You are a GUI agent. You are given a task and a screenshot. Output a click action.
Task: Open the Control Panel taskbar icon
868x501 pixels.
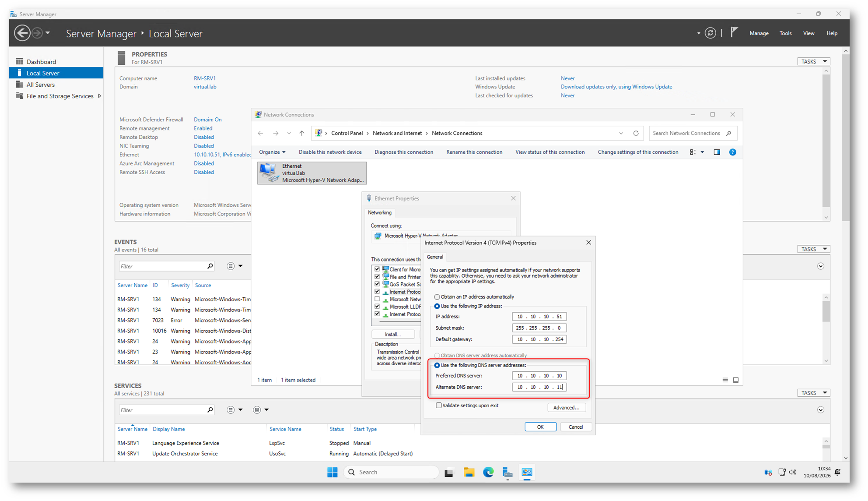(527, 472)
